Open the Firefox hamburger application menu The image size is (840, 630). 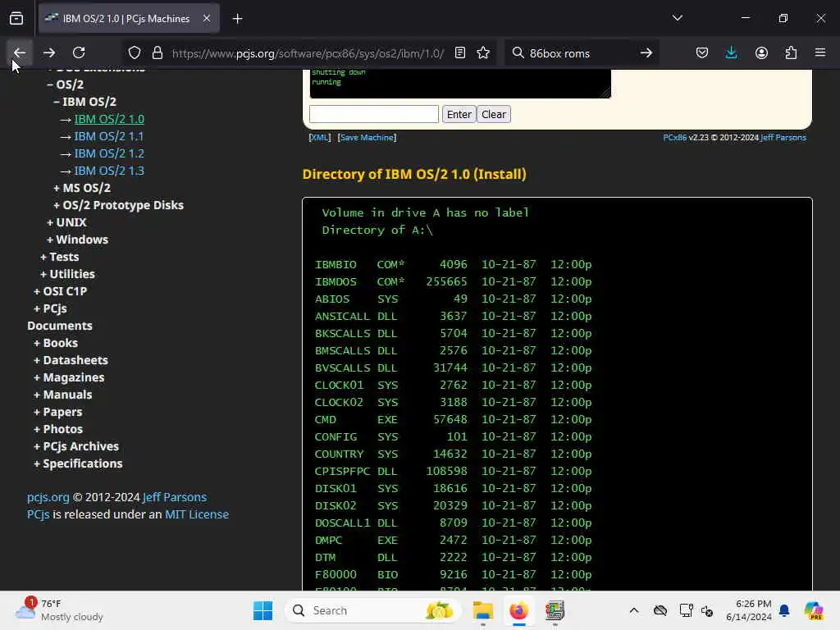tap(820, 52)
